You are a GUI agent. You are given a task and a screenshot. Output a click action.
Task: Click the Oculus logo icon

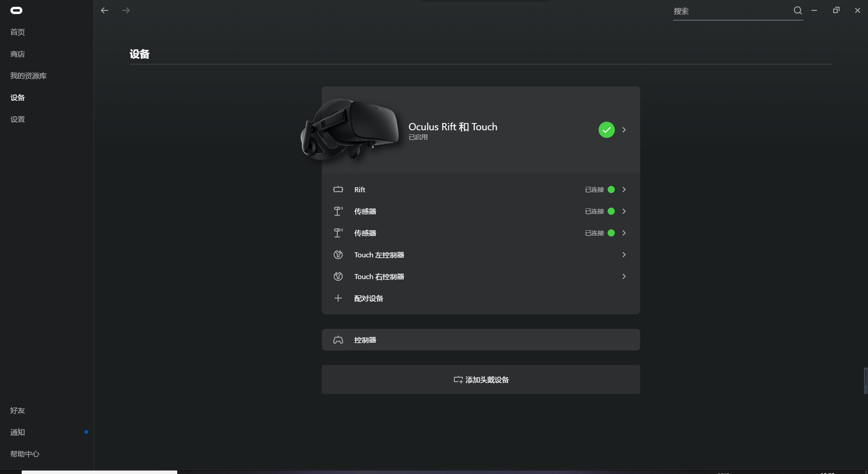point(16,10)
